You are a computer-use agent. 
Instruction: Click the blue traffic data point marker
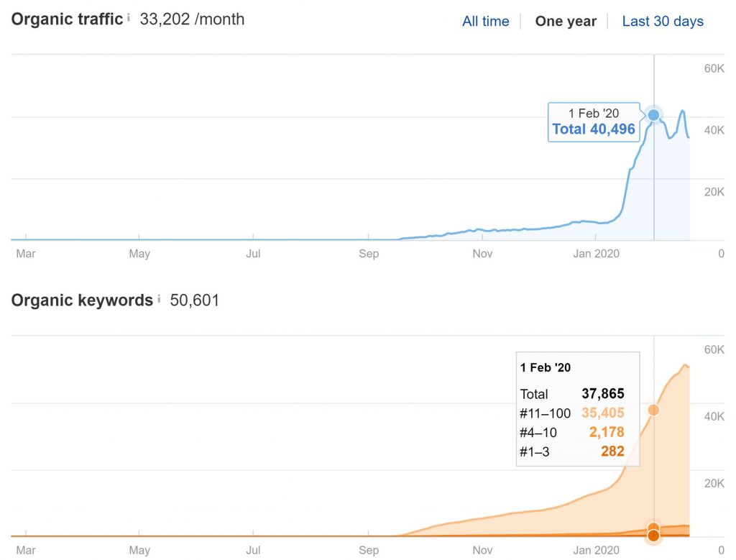pos(653,114)
